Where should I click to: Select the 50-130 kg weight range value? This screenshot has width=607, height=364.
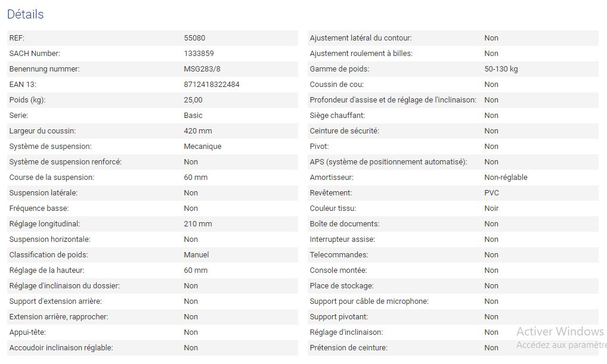pos(501,69)
